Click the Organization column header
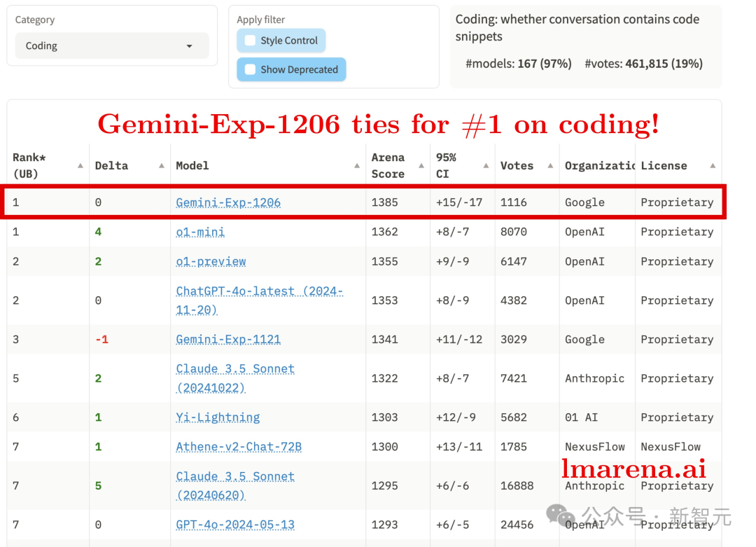The image size is (756, 547). (x=600, y=165)
